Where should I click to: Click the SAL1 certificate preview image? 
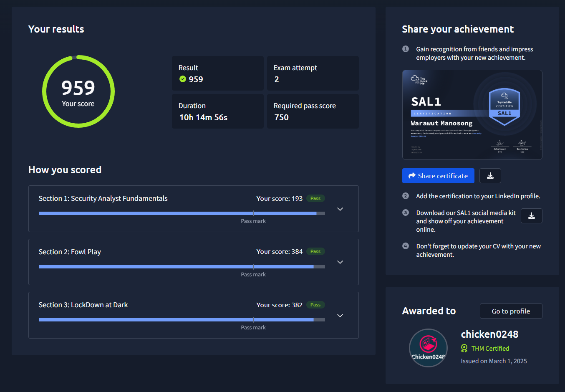tap(472, 115)
